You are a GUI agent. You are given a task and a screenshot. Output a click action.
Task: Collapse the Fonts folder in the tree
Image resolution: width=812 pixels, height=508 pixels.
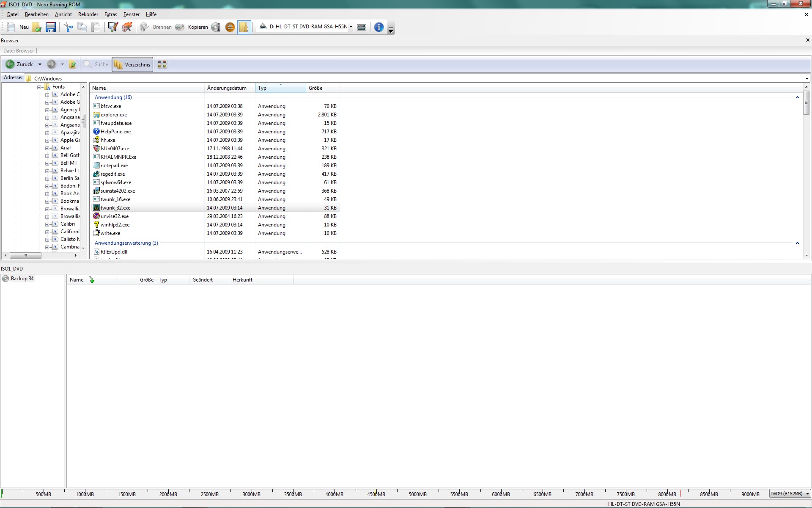tap(39, 87)
